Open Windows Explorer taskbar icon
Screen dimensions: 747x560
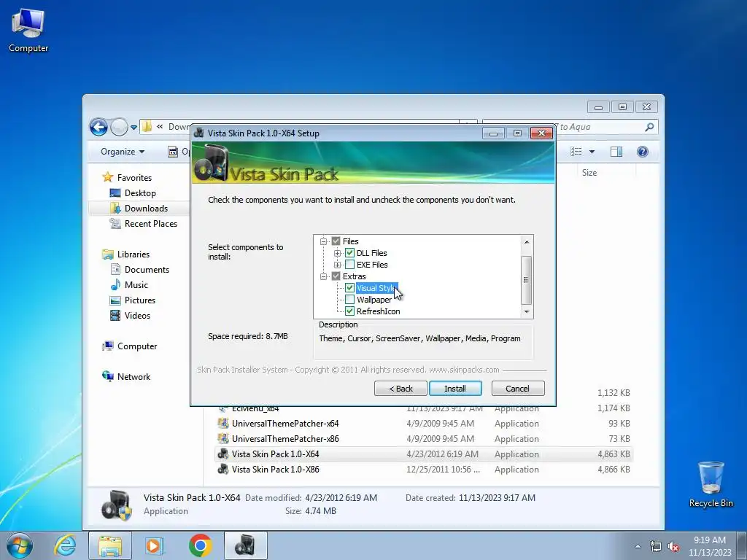point(111,545)
